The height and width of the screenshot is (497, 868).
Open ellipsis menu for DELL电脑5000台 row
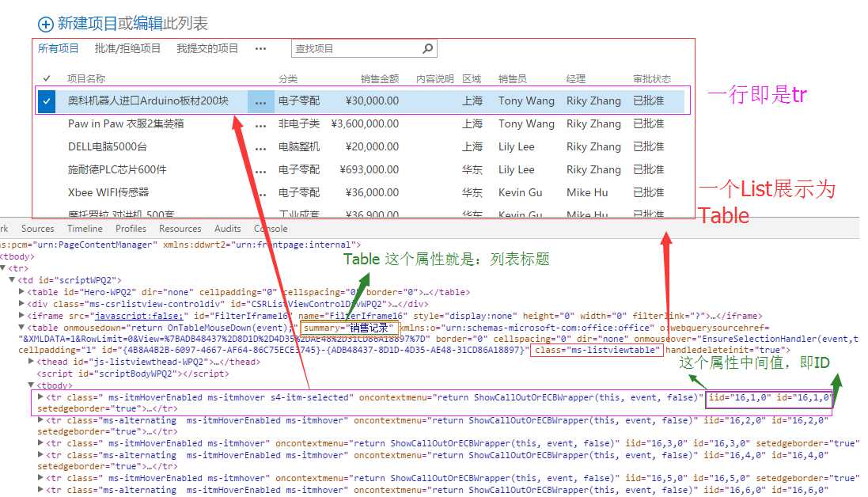[260, 149]
